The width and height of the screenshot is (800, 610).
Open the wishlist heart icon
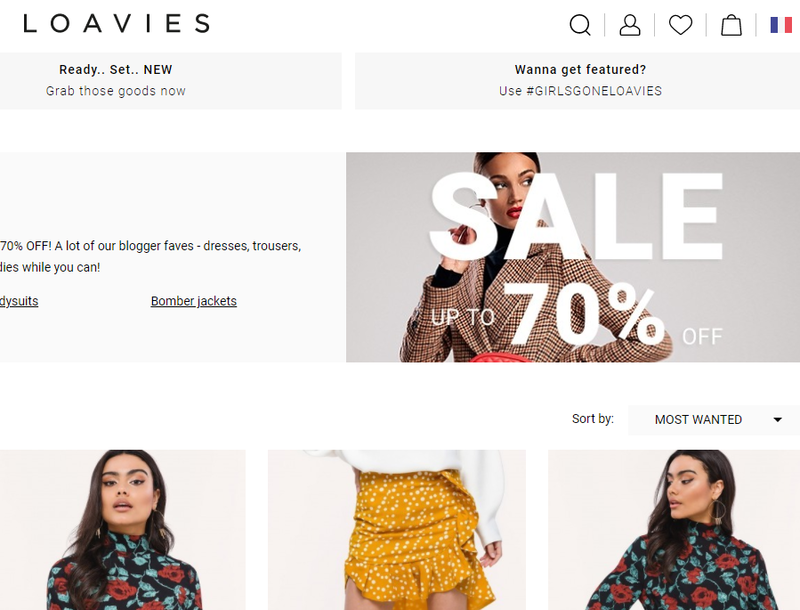tap(681, 24)
